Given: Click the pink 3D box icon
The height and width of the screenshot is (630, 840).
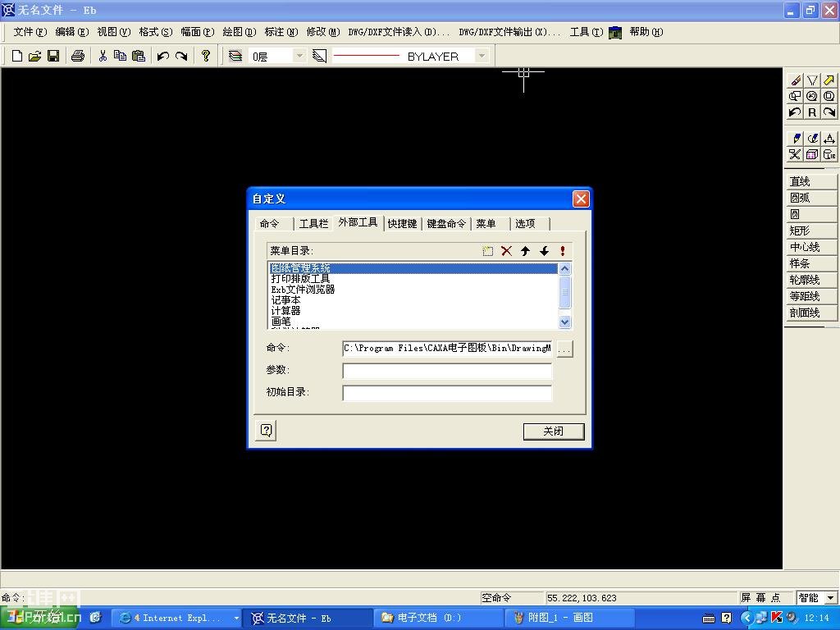Looking at the screenshot, I should pos(812,155).
